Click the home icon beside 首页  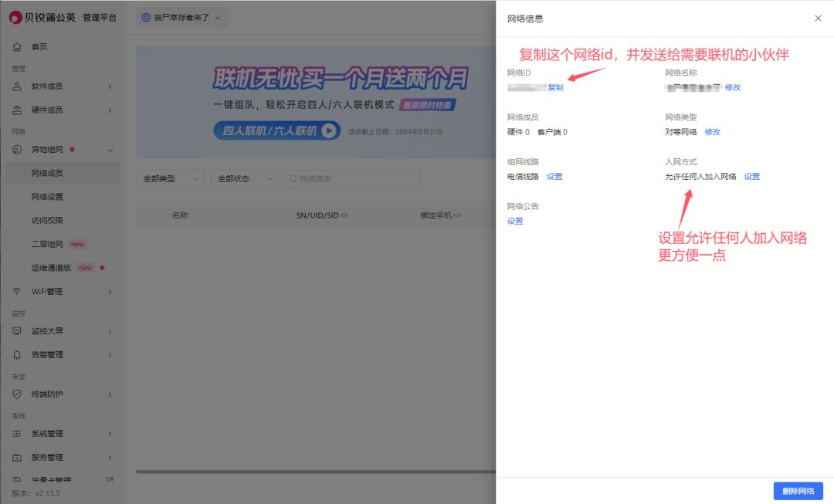pyautogui.click(x=17, y=47)
